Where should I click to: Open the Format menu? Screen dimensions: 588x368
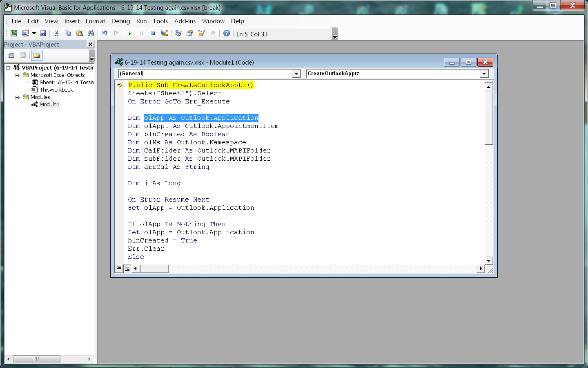tap(96, 21)
